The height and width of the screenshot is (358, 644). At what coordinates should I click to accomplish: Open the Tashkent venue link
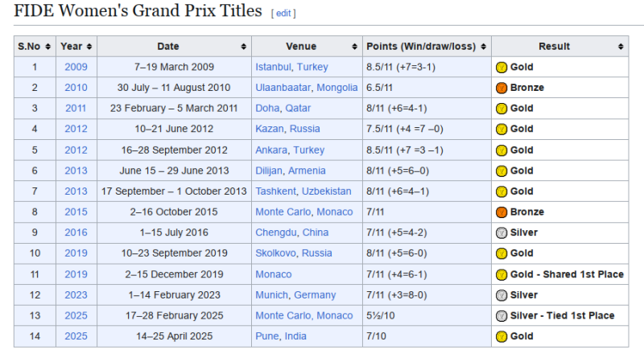[275, 191]
